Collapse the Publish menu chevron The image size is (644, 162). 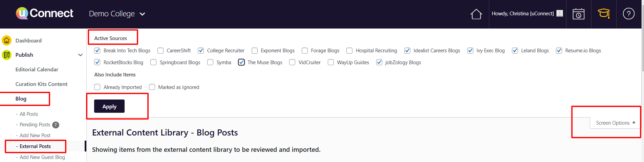pyautogui.click(x=80, y=55)
